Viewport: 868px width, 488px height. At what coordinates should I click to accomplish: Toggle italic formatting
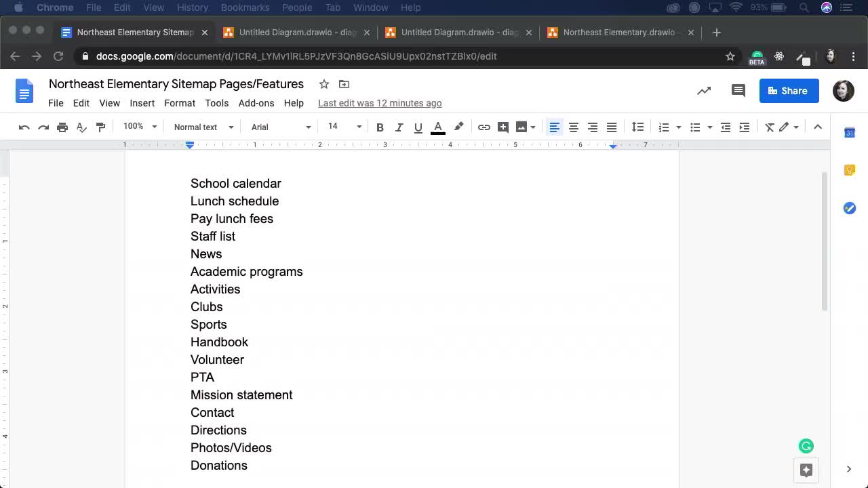[399, 127]
